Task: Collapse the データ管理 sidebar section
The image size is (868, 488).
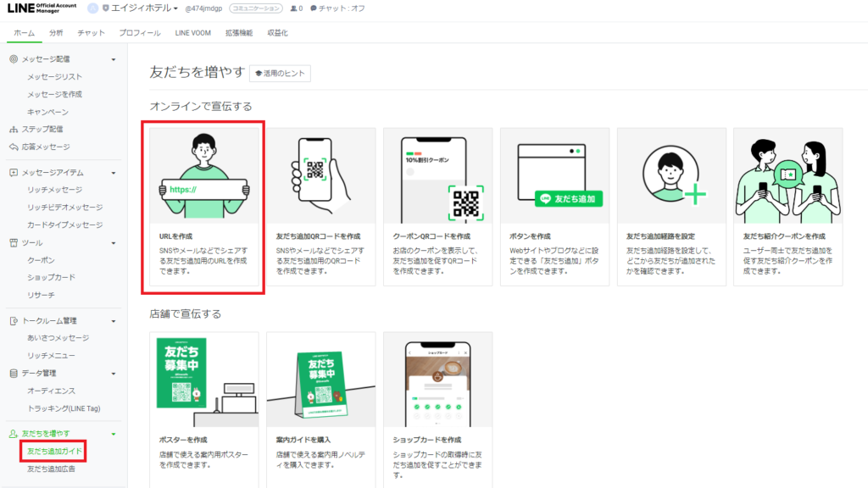Action: coord(113,373)
